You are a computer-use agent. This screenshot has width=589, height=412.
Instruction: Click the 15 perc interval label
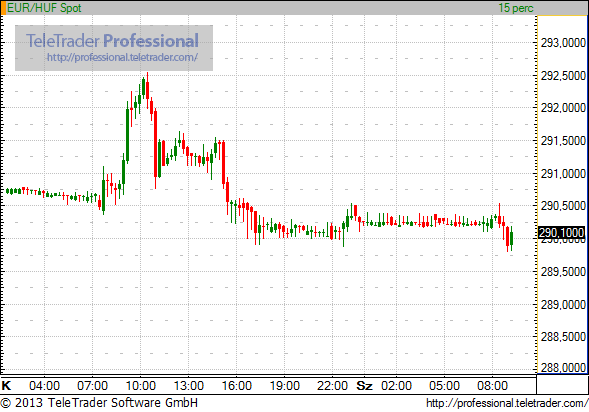[516, 8]
